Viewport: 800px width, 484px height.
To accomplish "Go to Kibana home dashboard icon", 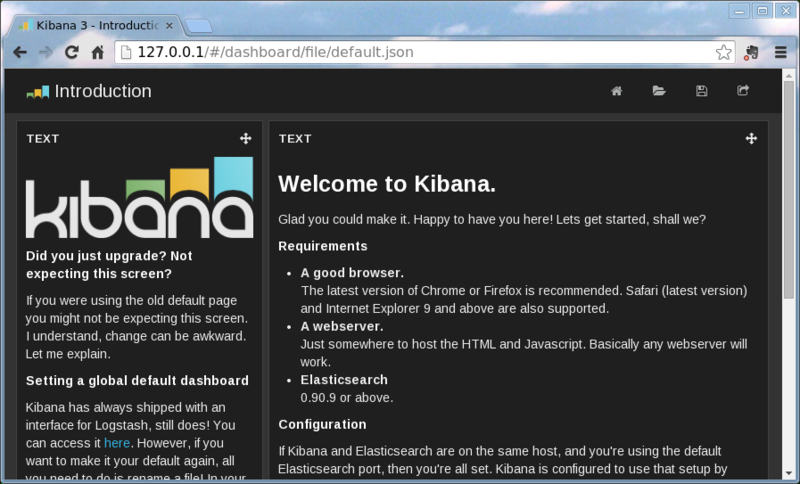I will [617, 91].
